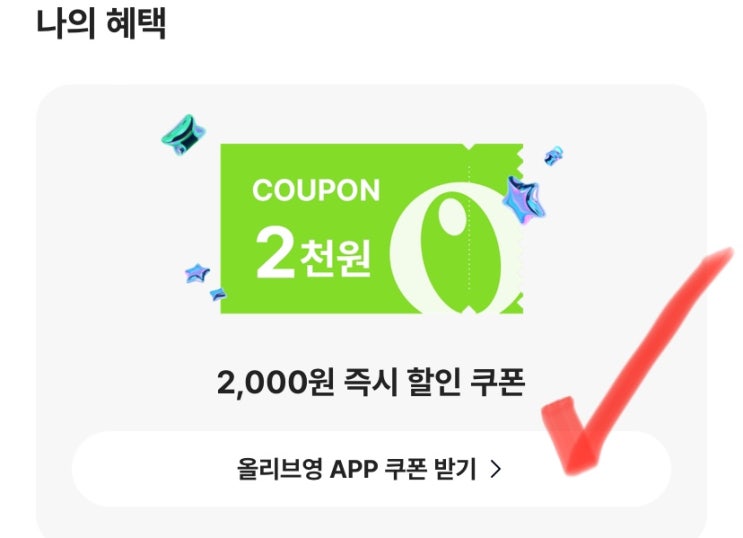Screen dimensions: 743x538
Task: Select the 2,000원 즉시 할인 쿠폰 title
Action: tap(371, 383)
